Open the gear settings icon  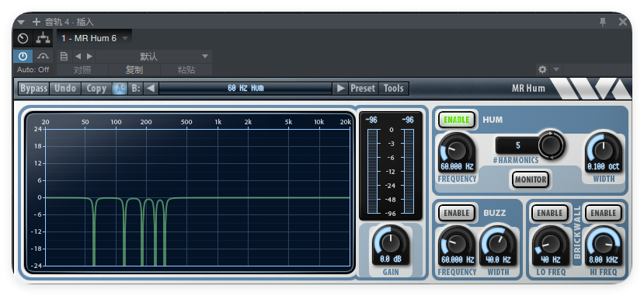click(542, 69)
